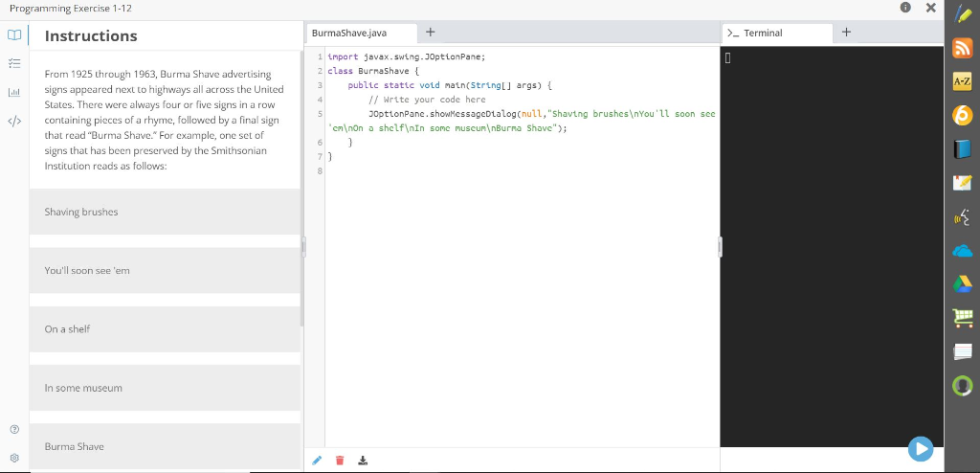Screen dimensions: 980x473
Task: Open the settings gear icon
Action: pyautogui.click(x=13, y=459)
